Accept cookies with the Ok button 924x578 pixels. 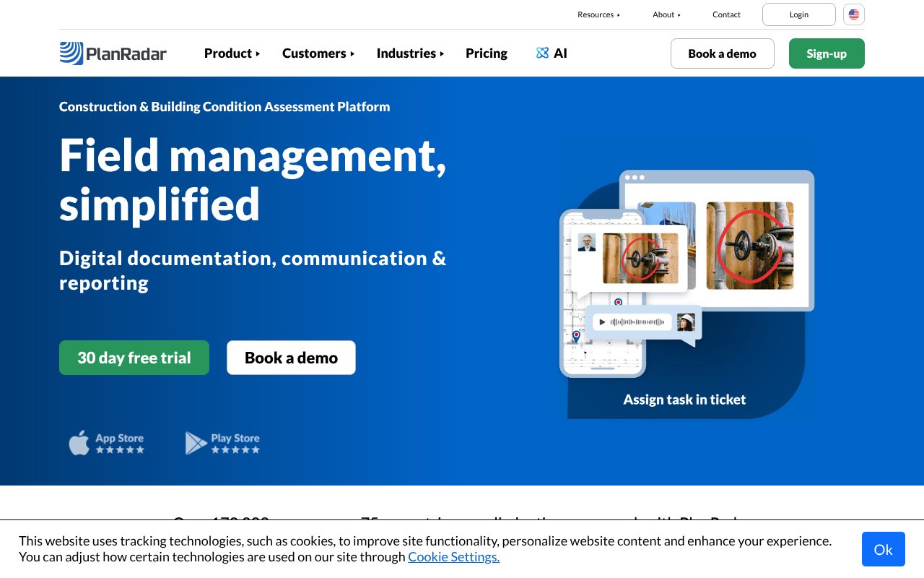883,549
